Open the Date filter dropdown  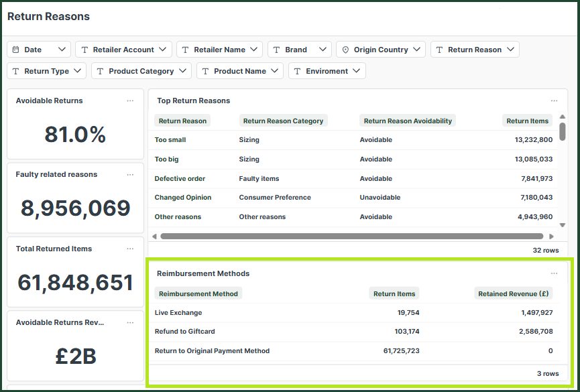pos(39,50)
